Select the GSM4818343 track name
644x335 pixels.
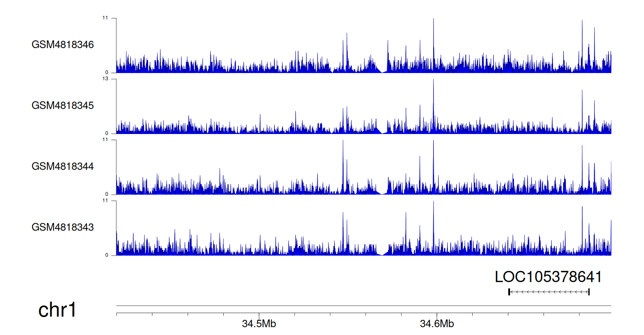coord(63,227)
